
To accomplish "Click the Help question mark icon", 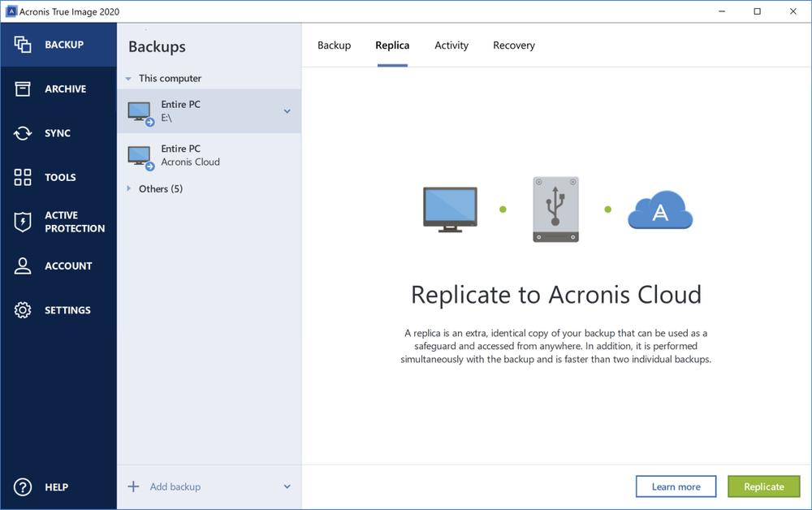I will click(22, 487).
